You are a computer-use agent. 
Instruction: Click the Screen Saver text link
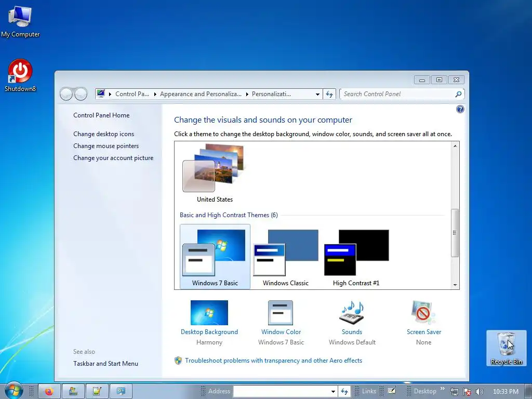[424, 332]
